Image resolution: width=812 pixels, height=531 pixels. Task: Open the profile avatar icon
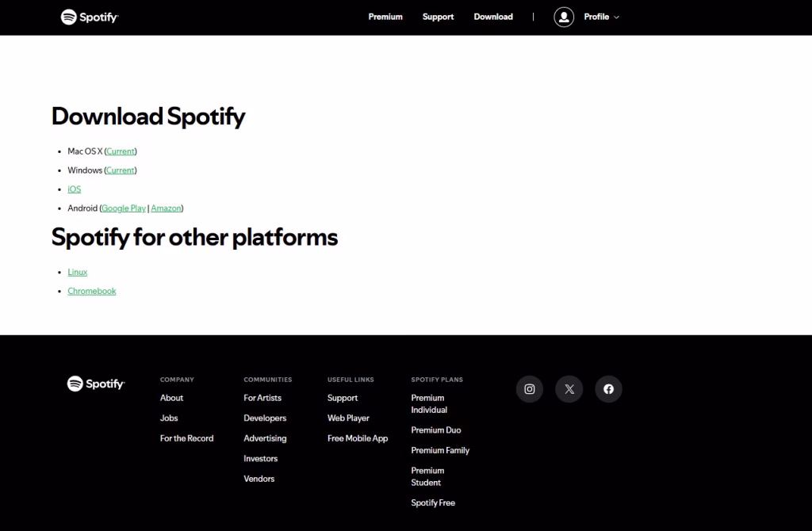564,17
